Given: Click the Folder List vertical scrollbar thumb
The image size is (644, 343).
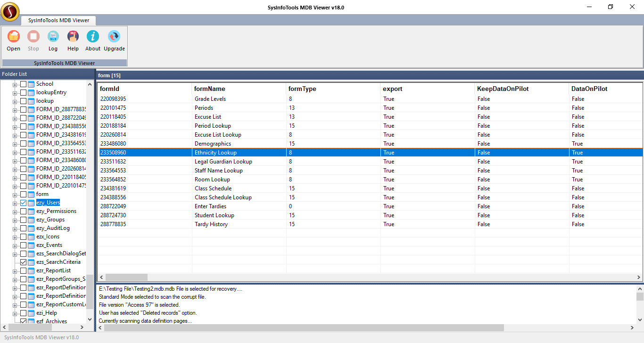Looking at the screenshot, I should click(x=90, y=292).
